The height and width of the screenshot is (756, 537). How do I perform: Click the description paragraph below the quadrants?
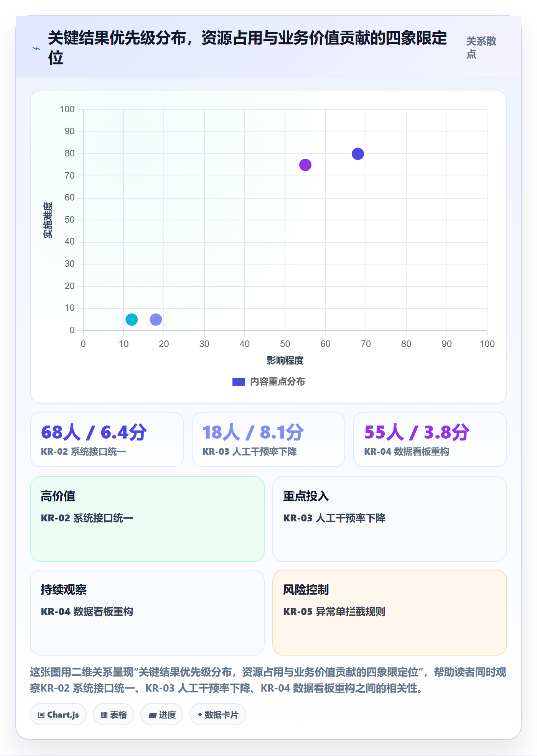pyautogui.click(x=268, y=680)
